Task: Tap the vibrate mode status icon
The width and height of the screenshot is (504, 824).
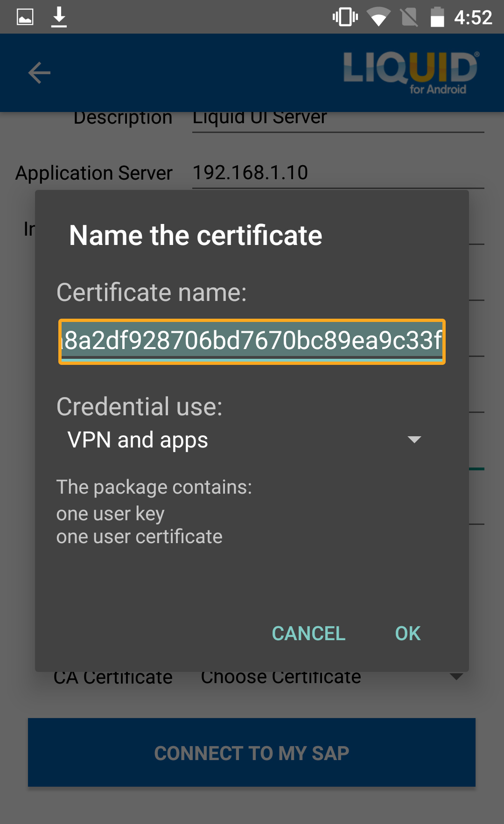Action: (x=345, y=17)
